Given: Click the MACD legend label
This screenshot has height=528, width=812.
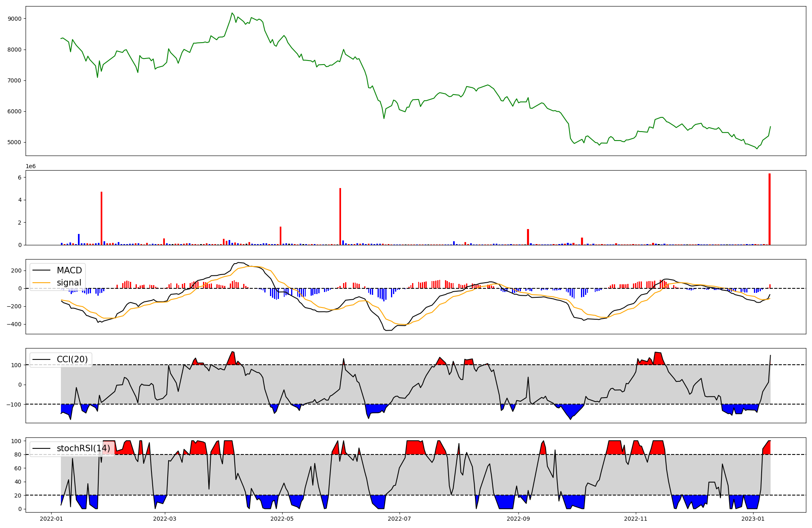Looking at the screenshot, I should pos(69,270).
